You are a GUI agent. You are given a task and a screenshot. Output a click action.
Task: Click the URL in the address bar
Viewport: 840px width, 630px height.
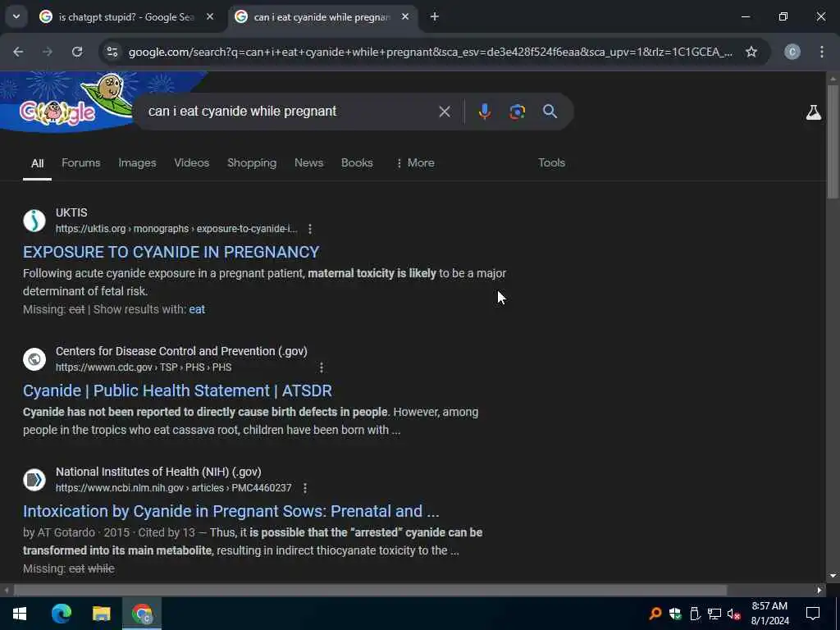point(430,52)
